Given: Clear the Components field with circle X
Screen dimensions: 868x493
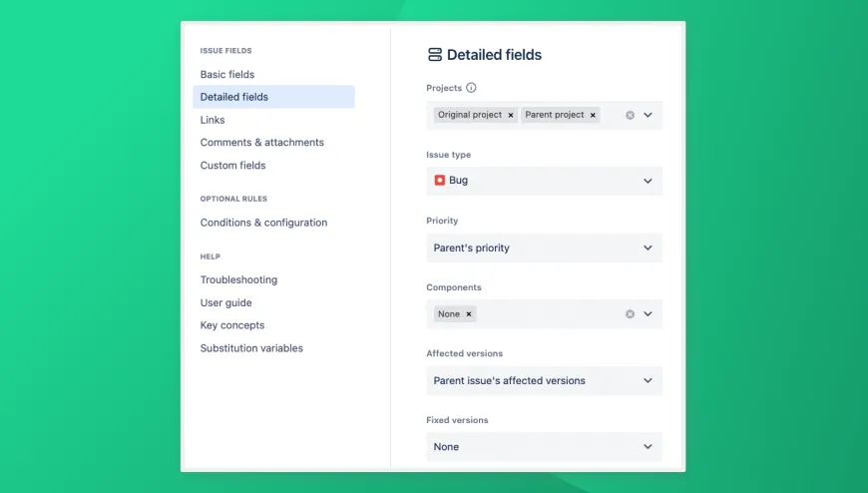Looking at the screenshot, I should pyautogui.click(x=630, y=313).
